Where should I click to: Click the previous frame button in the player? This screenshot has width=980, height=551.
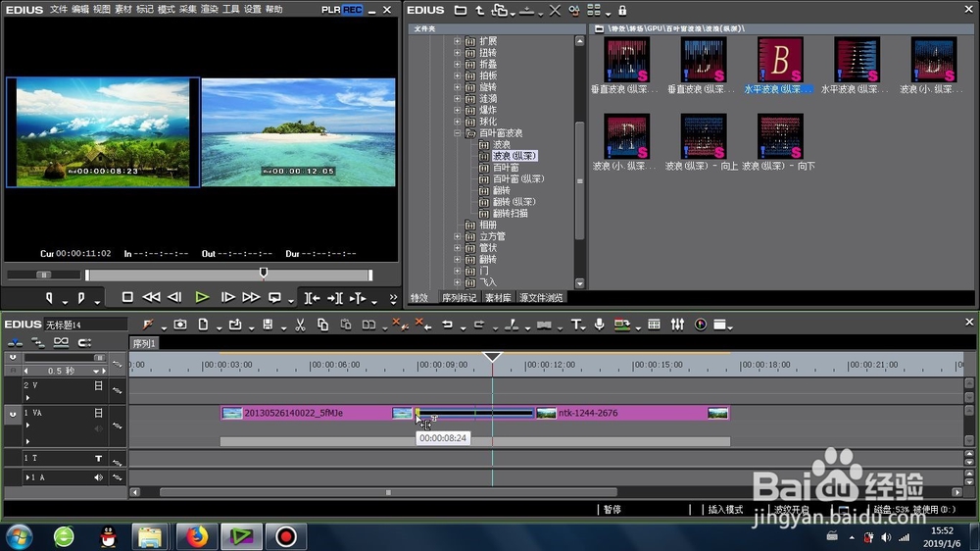click(175, 297)
